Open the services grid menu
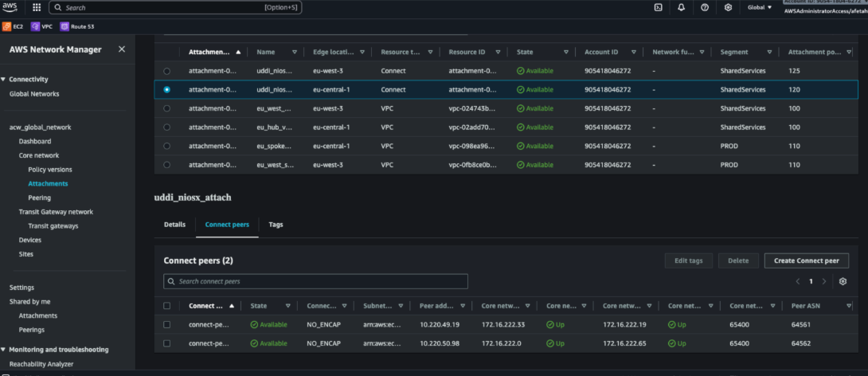This screenshot has width=868, height=376. [37, 8]
